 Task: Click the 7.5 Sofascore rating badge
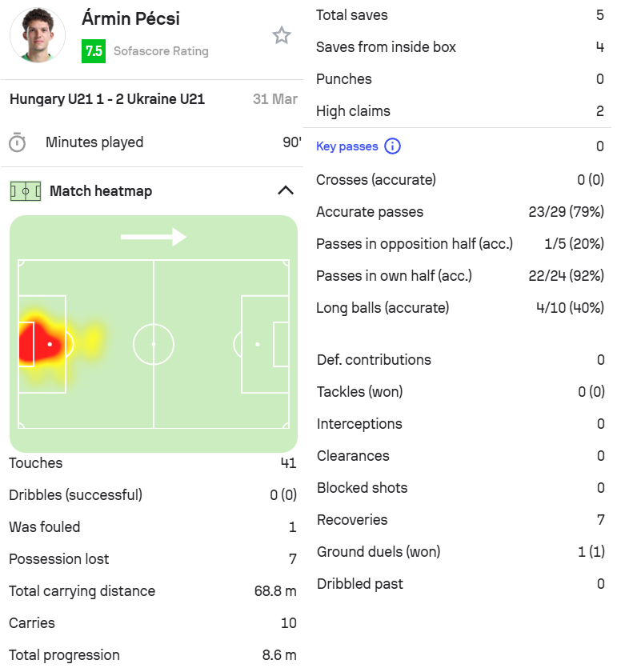(x=94, y=51)
